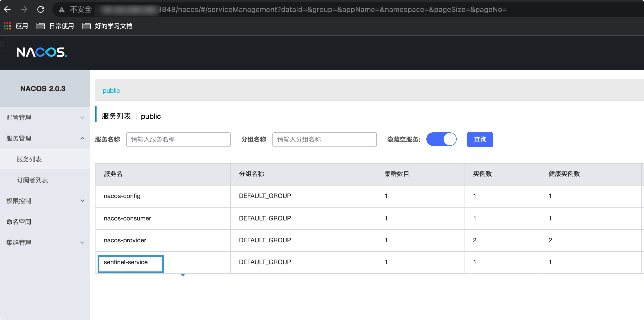Open the 应用 apps grid icon
This screenshot has width=644, height=320.
pos(7,26)
